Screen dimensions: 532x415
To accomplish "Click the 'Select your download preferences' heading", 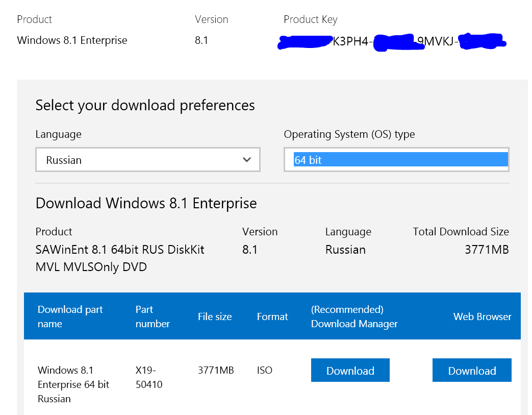I will [x=145, y=105].
